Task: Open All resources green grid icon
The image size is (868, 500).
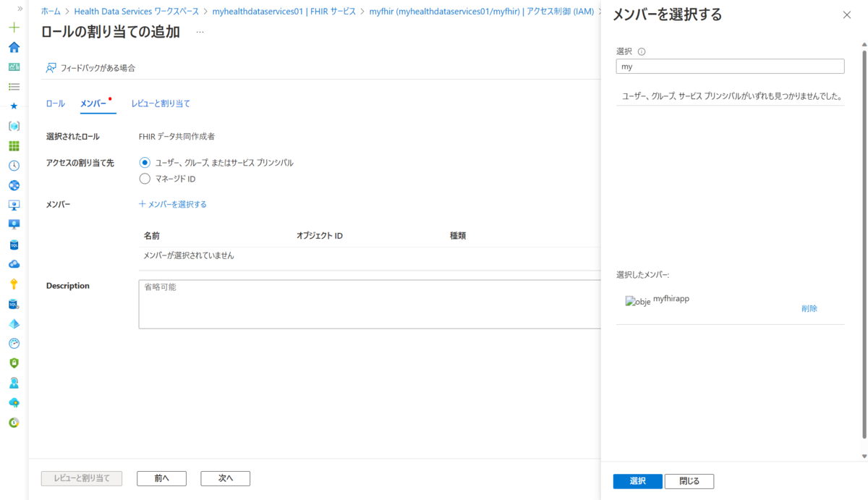Action: tap(14, 145)
